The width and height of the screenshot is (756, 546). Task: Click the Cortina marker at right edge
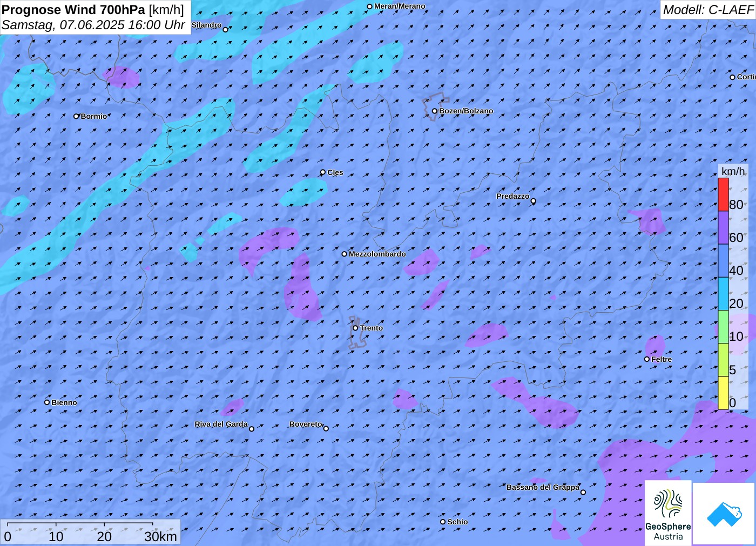pos(733,77)
